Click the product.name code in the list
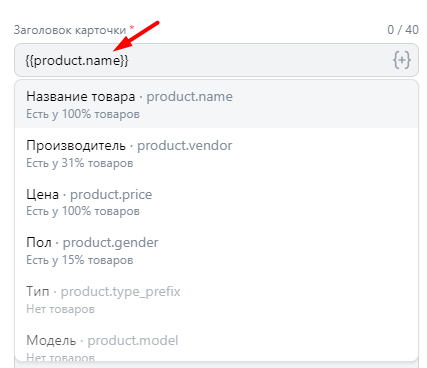This screenshot has width=427, height=368. click(x=190, y=97)
